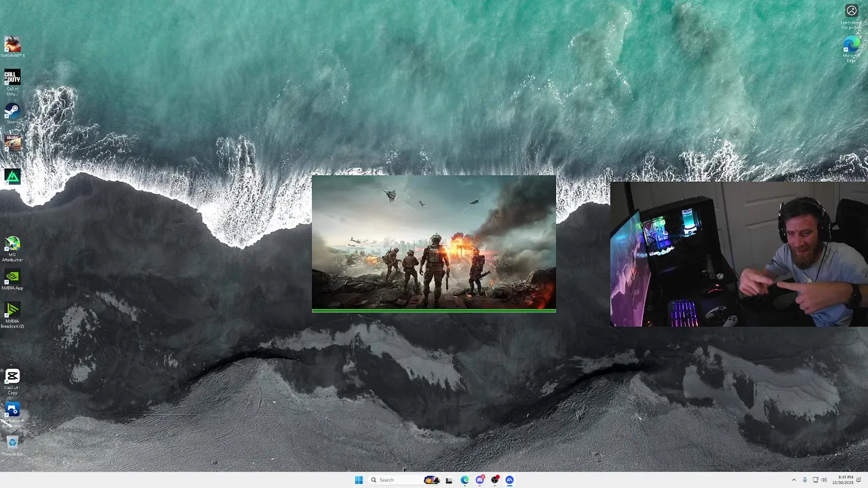Open the NVIDIA App shortcut
This screenshot has height=488, width=868.
pos(12,280)
